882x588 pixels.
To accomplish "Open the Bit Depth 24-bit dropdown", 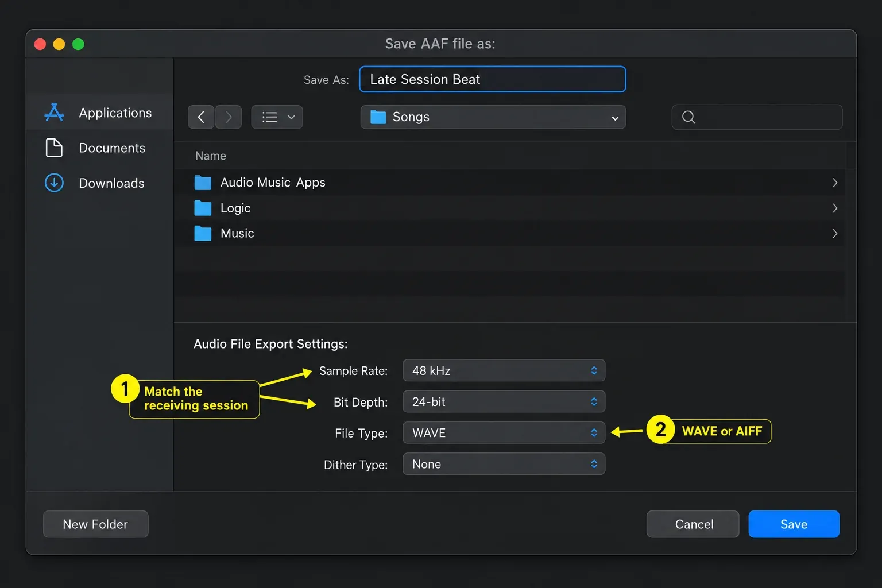I will coord(504,401).
